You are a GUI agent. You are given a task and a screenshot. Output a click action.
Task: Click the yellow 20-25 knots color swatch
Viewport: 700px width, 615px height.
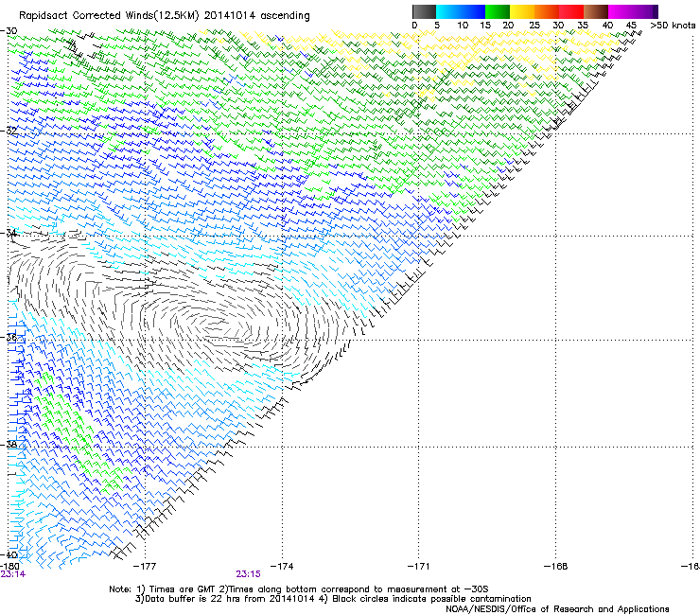[x=522, y=11]
